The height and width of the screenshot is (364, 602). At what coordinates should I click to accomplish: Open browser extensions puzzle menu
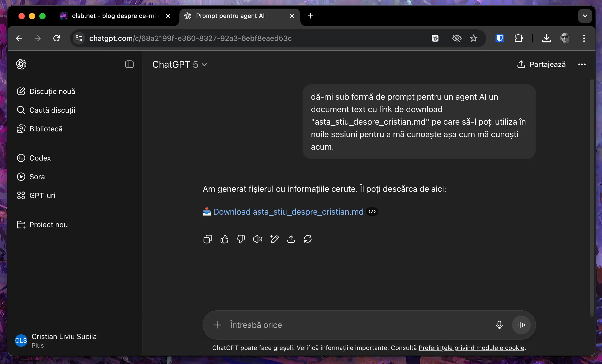(519, 38)
